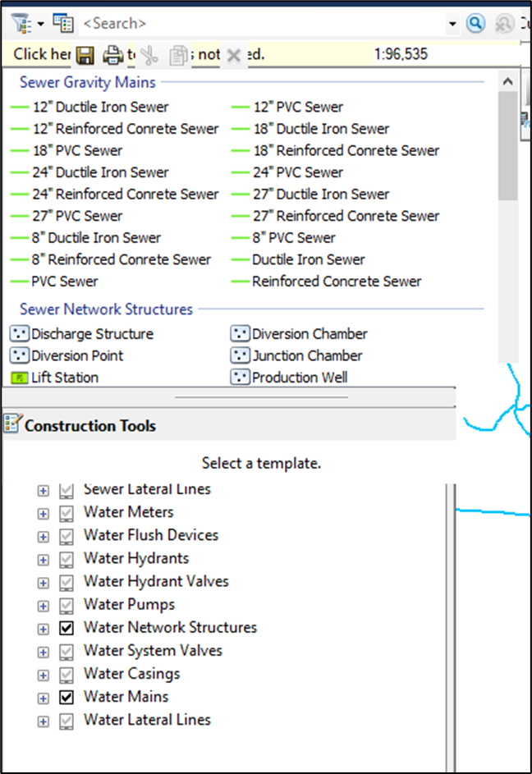Screen dimensions: 532x774
Task: Click the Discharge Structure symbol
Action: (18, 334)
